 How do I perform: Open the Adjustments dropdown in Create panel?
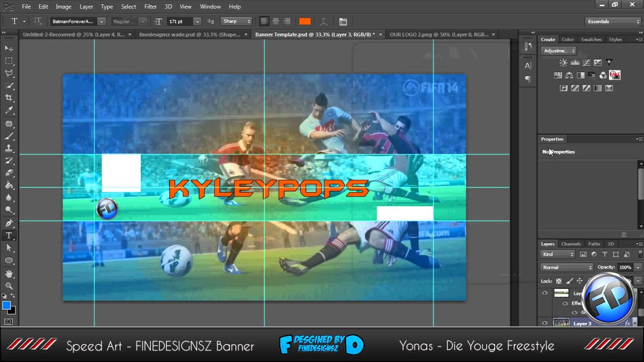558,51
